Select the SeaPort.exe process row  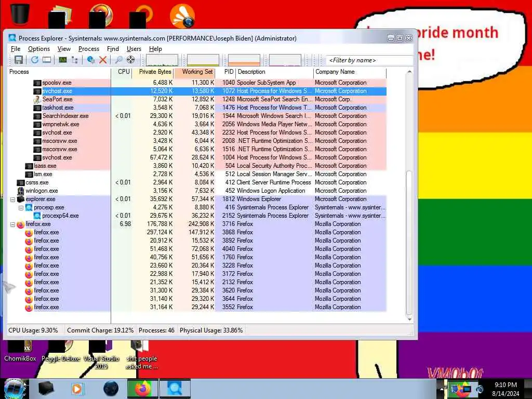click(197, 99)
